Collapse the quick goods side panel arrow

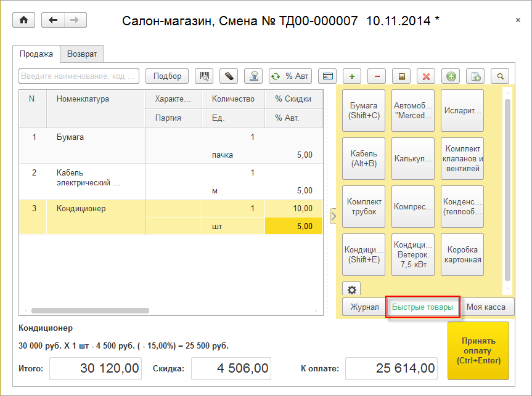pos(334,216)
